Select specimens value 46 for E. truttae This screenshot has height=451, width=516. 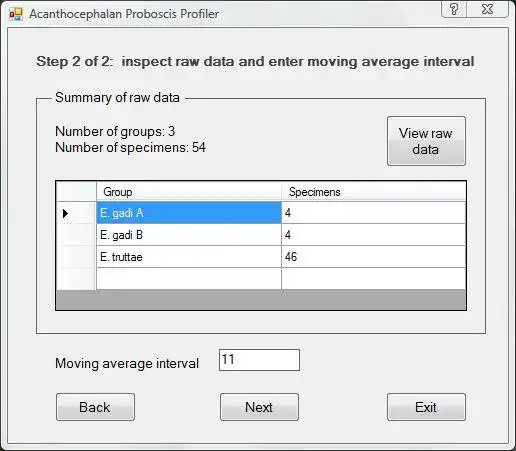[374, 257]
